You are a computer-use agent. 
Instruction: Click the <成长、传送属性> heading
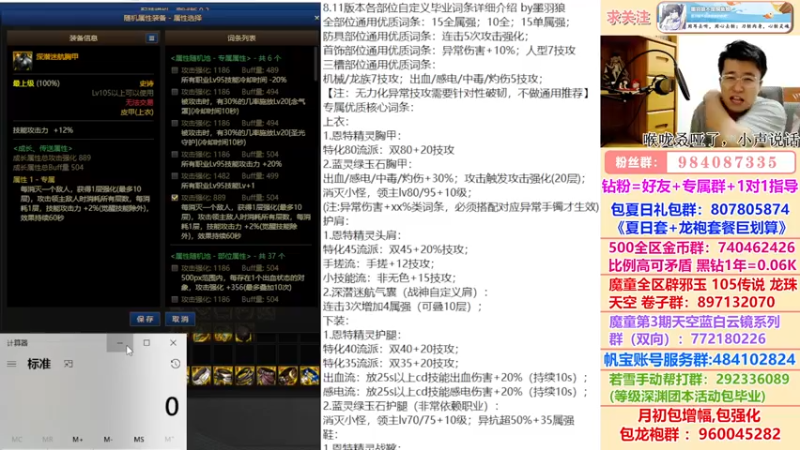point(43,148)
